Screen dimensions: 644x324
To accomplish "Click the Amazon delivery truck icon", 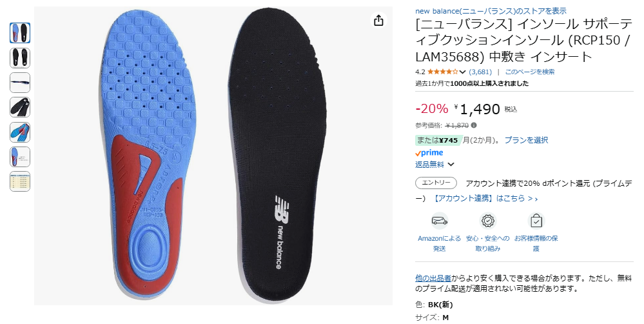I will click(x=439, y=221).
